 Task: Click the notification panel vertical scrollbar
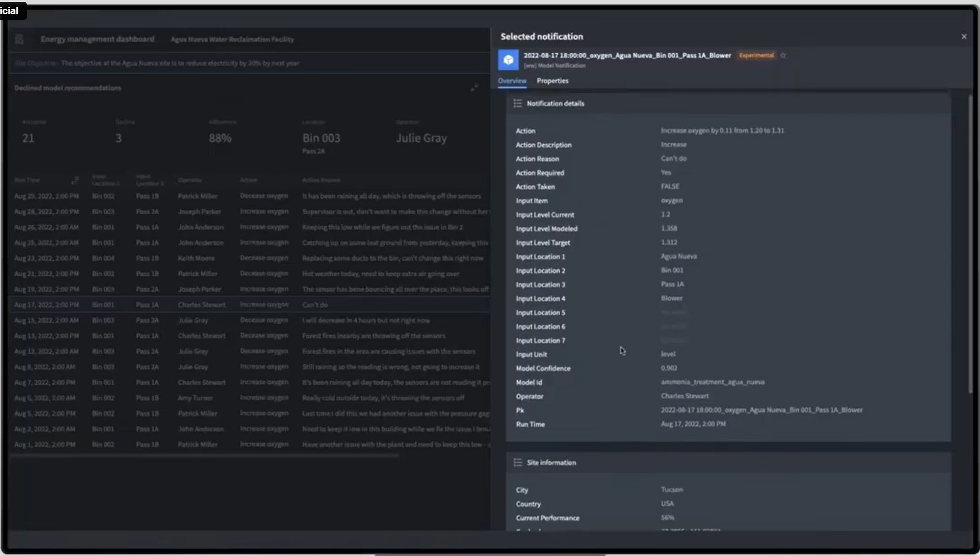(970, 244)
